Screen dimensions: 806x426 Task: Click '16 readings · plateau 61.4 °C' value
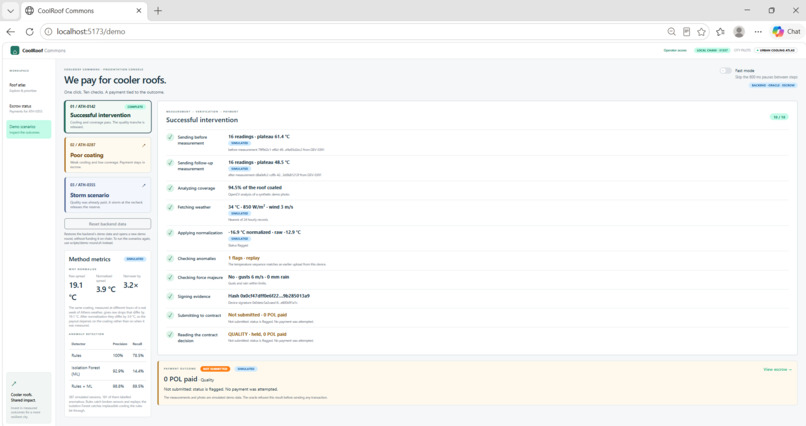click(259, 137)
